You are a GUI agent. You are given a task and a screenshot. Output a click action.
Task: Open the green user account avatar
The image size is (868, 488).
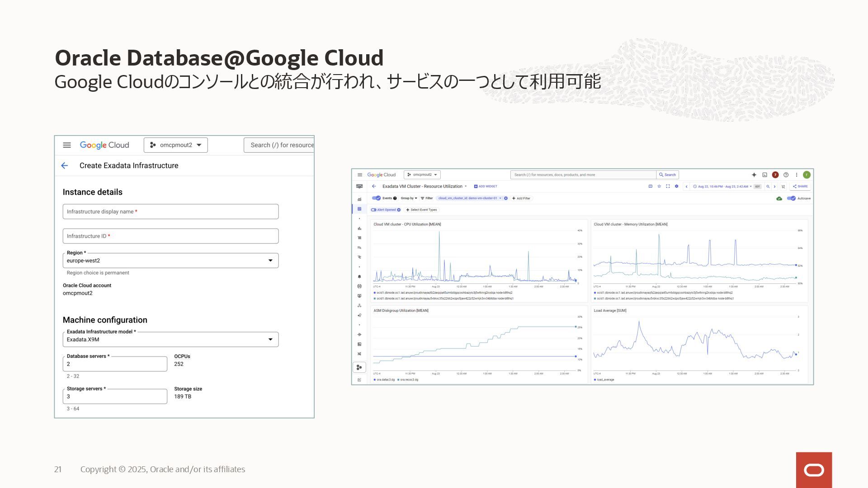click(x=807, y=175)
